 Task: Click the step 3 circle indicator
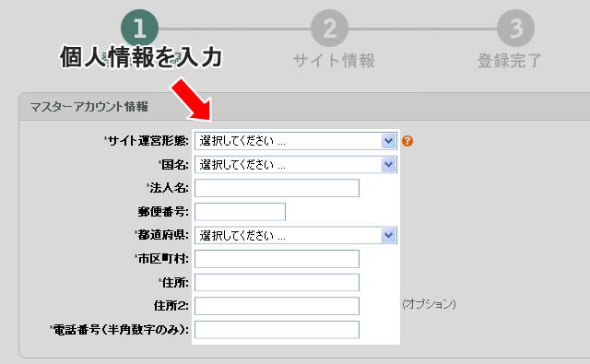click(516, 29)
